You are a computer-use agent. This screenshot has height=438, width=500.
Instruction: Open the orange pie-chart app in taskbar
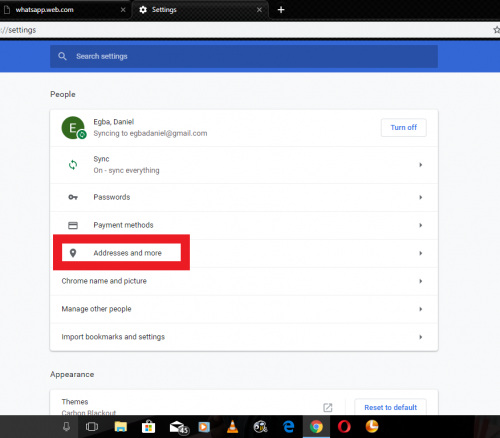[x=372, y=426]
